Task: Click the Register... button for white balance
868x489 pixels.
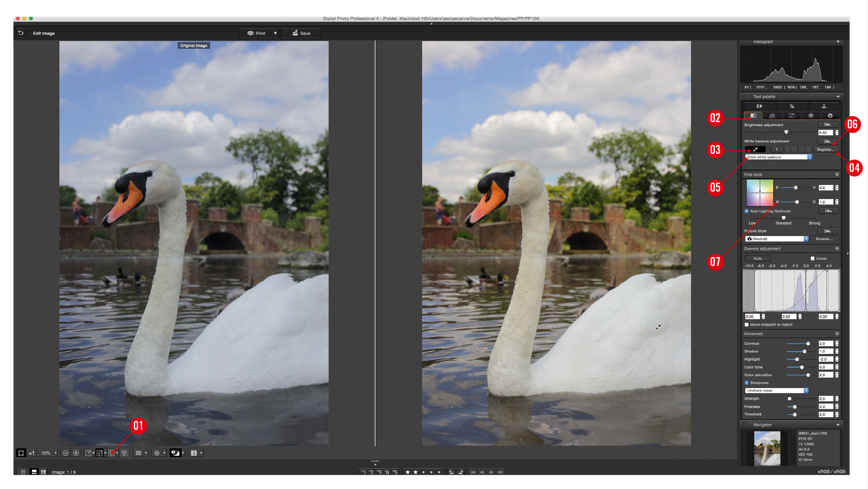Action: pyautogui.click(x=826, y=149)
